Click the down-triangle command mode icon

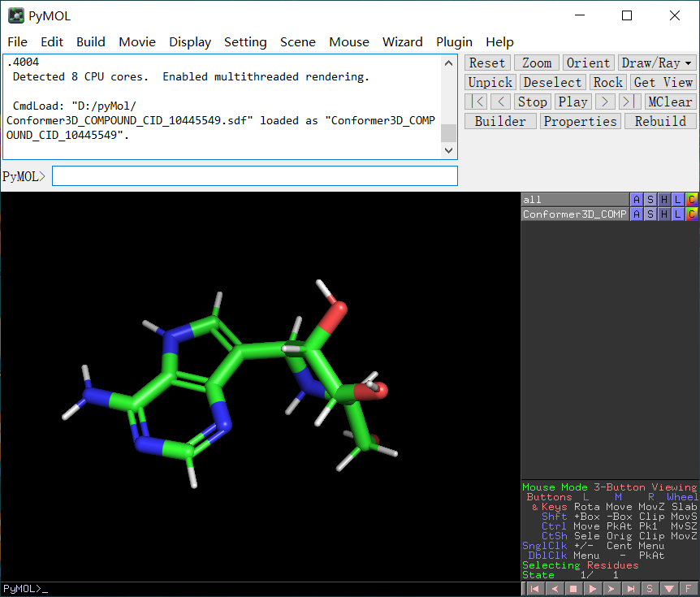pos(669,589)
